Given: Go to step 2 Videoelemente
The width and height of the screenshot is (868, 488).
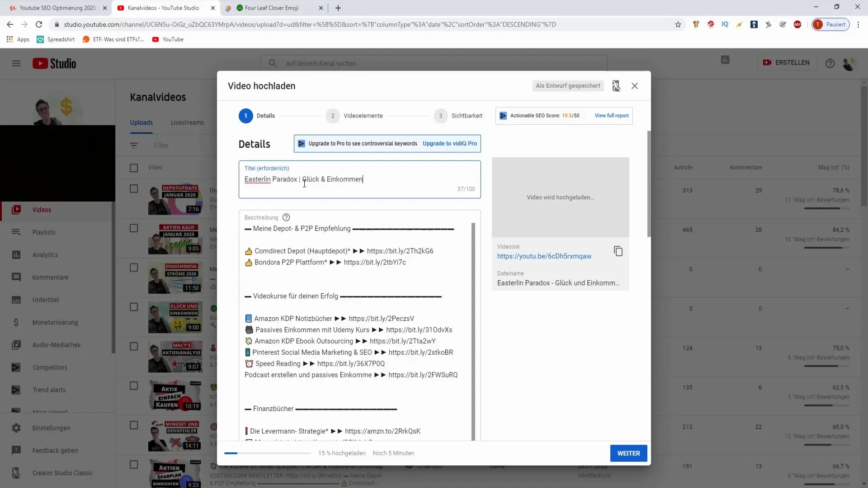Looking at the screenshot, I should click(354, 116).
